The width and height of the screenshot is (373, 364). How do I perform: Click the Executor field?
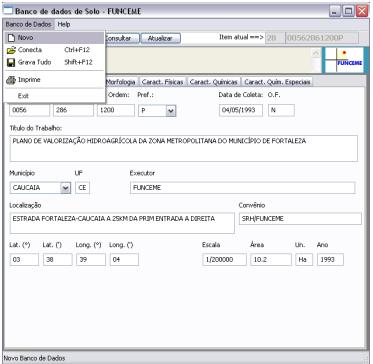point(243,188)
